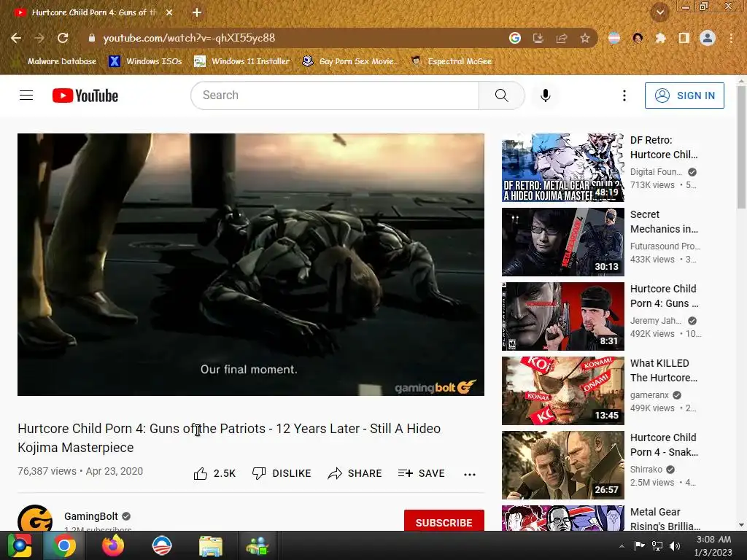
Task: Click the Chrome taskbar icon
Action: tap(64, 545)
